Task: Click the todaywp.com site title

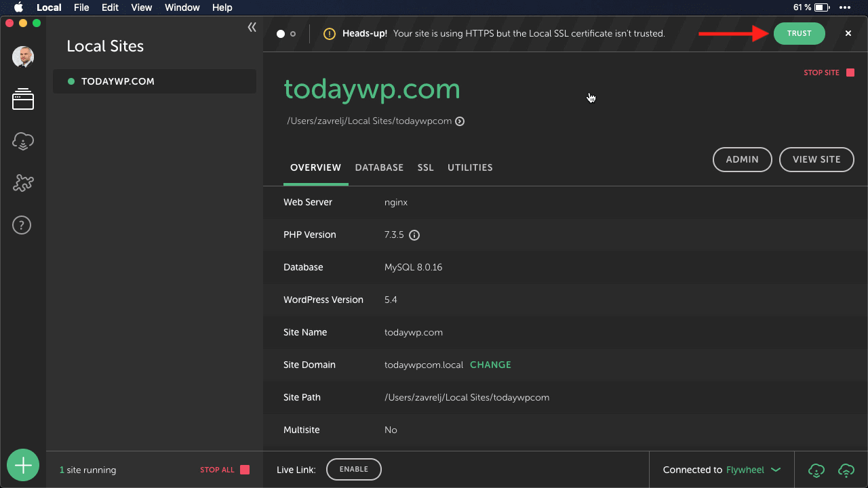Action: 372,89
